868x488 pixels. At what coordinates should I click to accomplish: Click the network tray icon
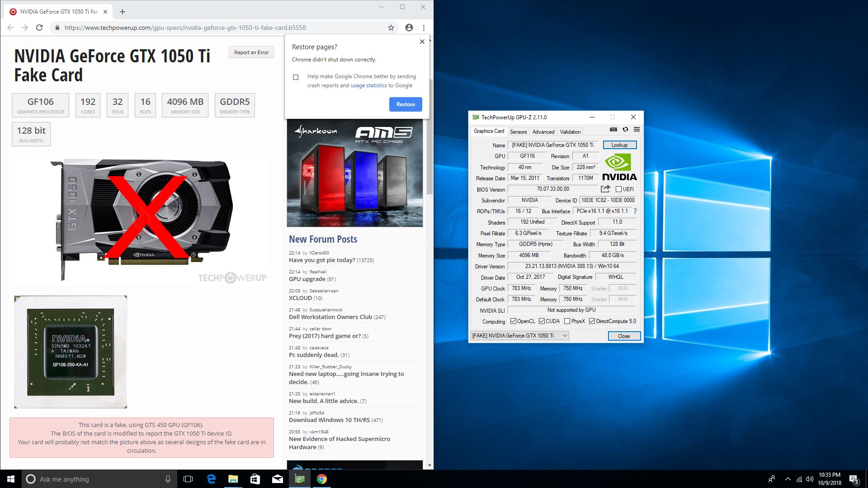[x=799, y=479]
